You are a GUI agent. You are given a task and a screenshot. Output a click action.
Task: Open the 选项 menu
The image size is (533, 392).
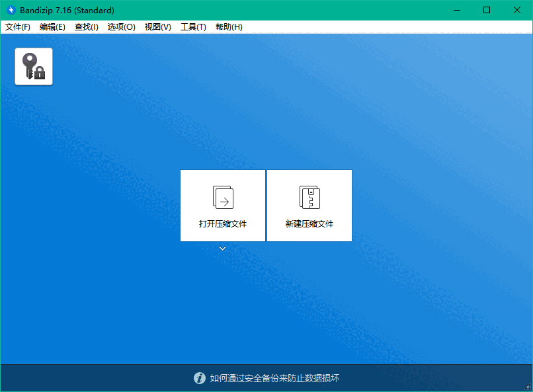coord(121,27)
